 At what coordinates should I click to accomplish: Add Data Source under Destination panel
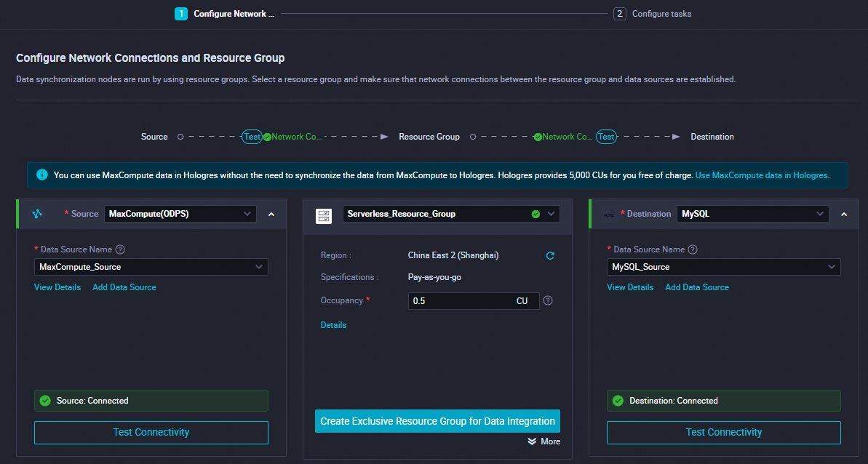point(697,287)
